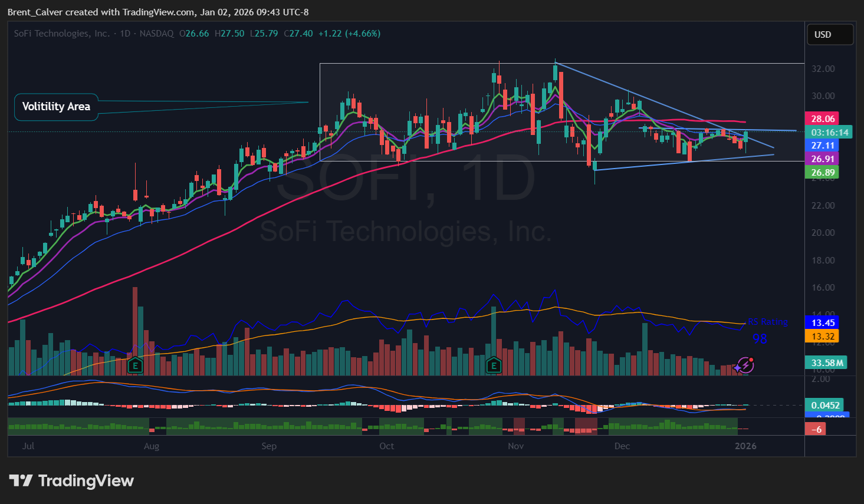Click the 'Jul' time axis label
The image size is (864, 504).
click(x=28, y=446)
